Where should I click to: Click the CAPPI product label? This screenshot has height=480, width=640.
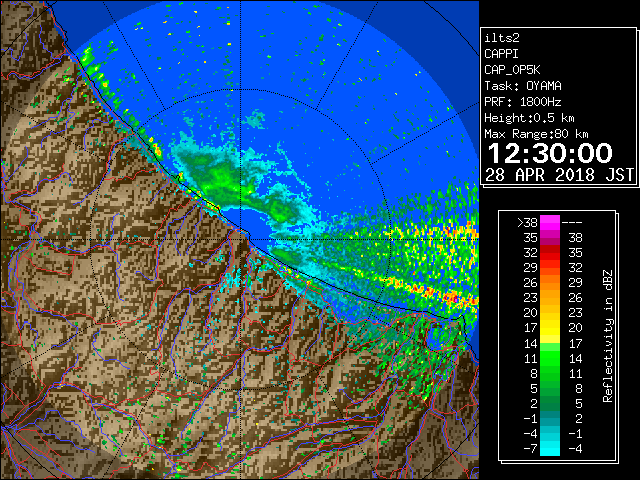click(501, 54)
